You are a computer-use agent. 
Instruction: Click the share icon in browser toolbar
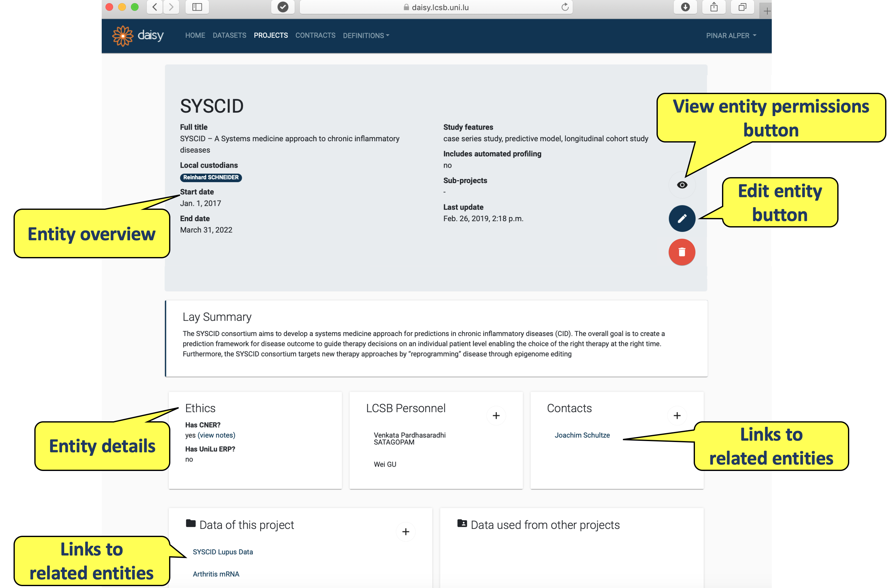714,7
